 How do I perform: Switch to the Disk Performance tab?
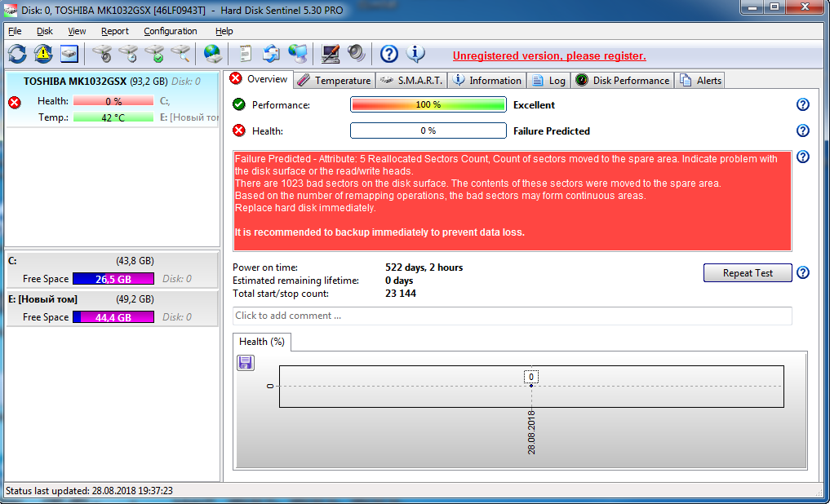point(623,81)
